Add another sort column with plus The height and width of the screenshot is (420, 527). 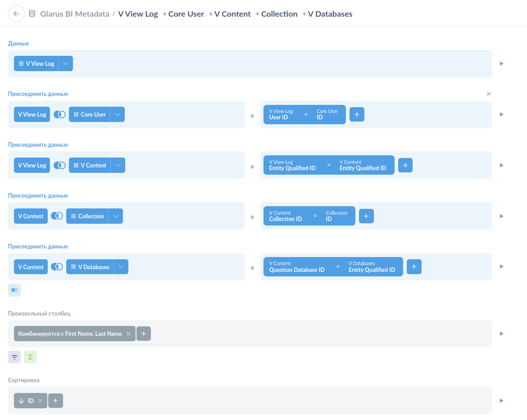55,401
